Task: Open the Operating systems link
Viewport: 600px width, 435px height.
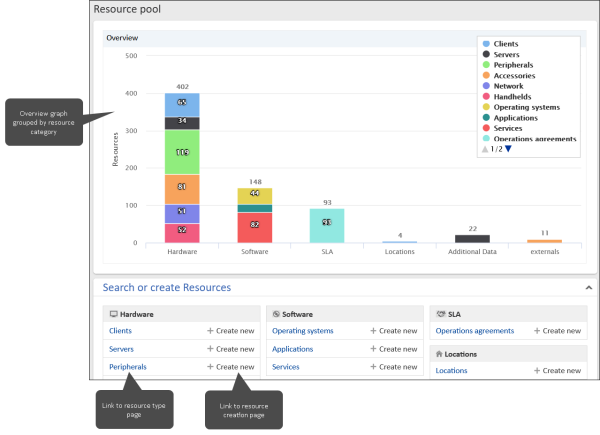Action: point(302,331)
